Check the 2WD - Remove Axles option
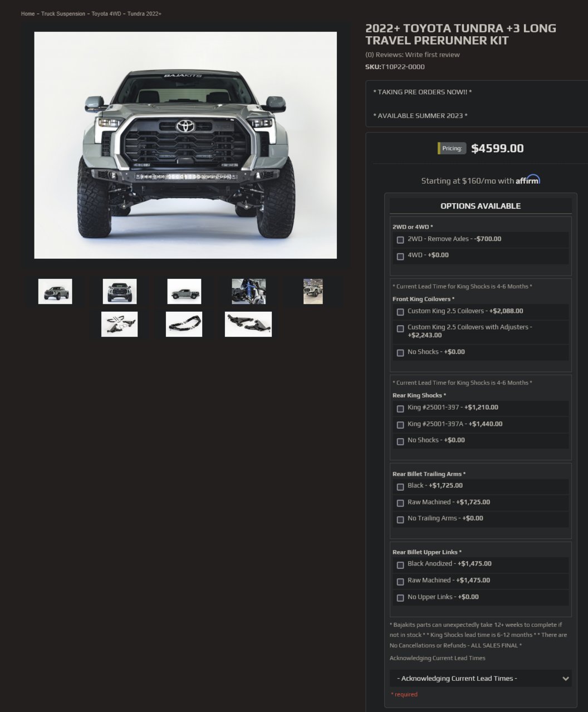This screenshot has width=588, height=712. 400,240
